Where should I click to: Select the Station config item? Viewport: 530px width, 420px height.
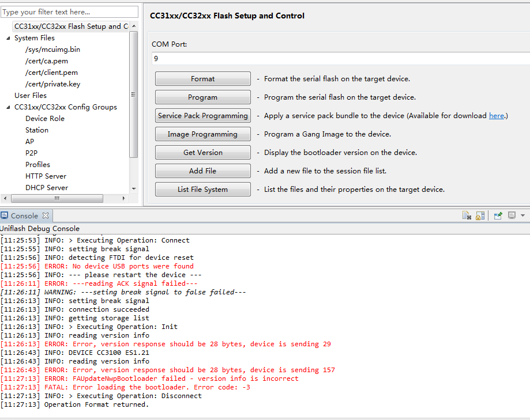coord(37,130)
